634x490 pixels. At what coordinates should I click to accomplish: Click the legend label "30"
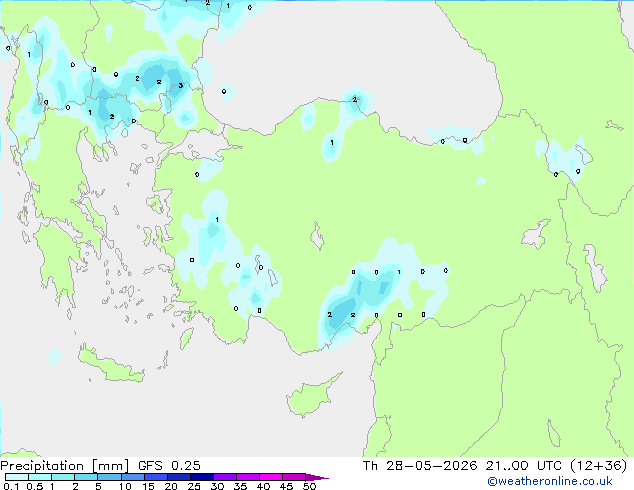click(217, 486)
